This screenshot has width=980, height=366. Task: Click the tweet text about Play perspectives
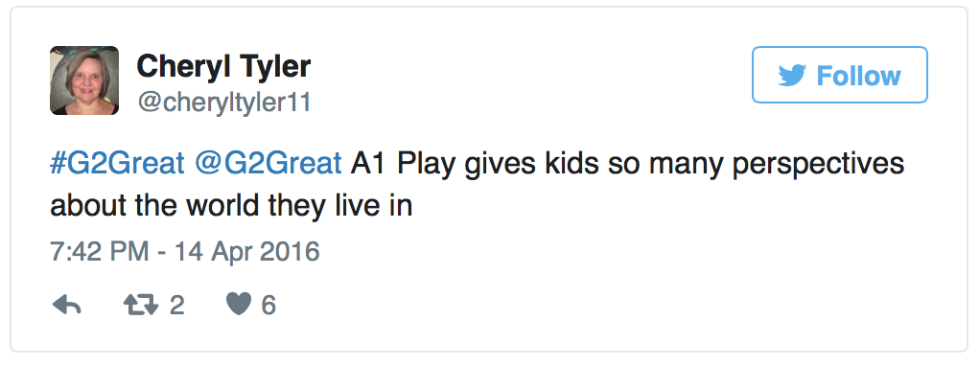coord(477,186)
